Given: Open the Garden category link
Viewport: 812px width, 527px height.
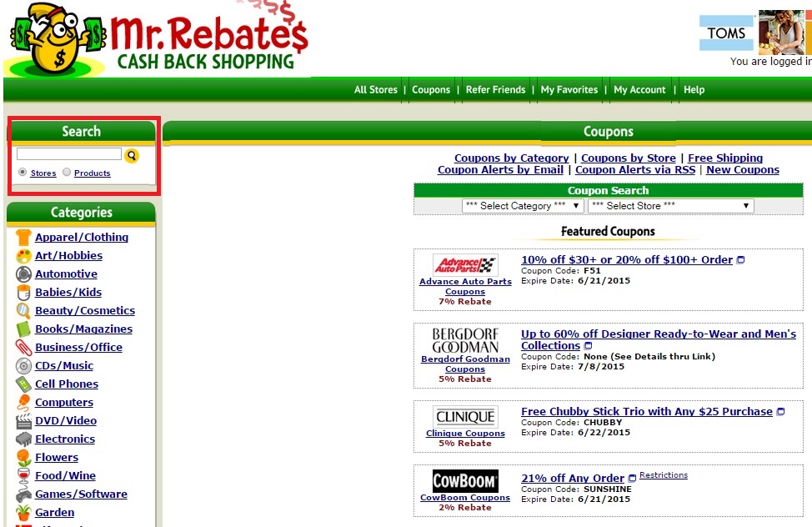Looking at the screenshot, I should [55, 513].
